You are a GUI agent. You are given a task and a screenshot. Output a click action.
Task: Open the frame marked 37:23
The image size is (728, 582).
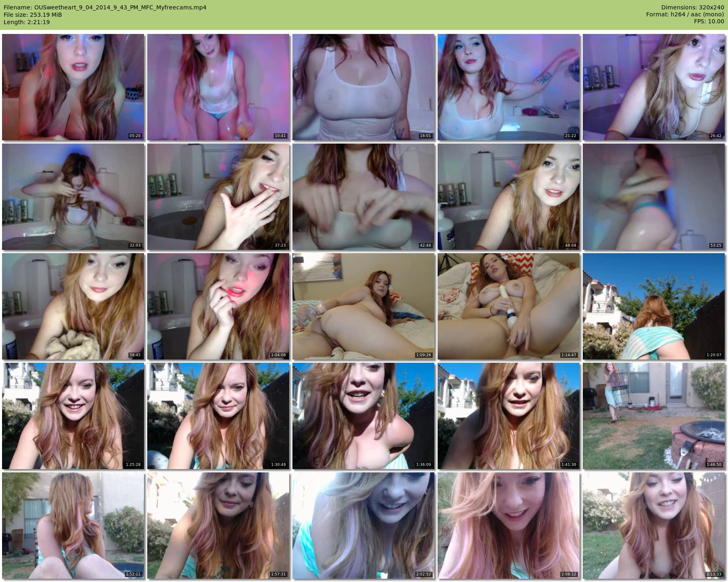tap(218, 197)
